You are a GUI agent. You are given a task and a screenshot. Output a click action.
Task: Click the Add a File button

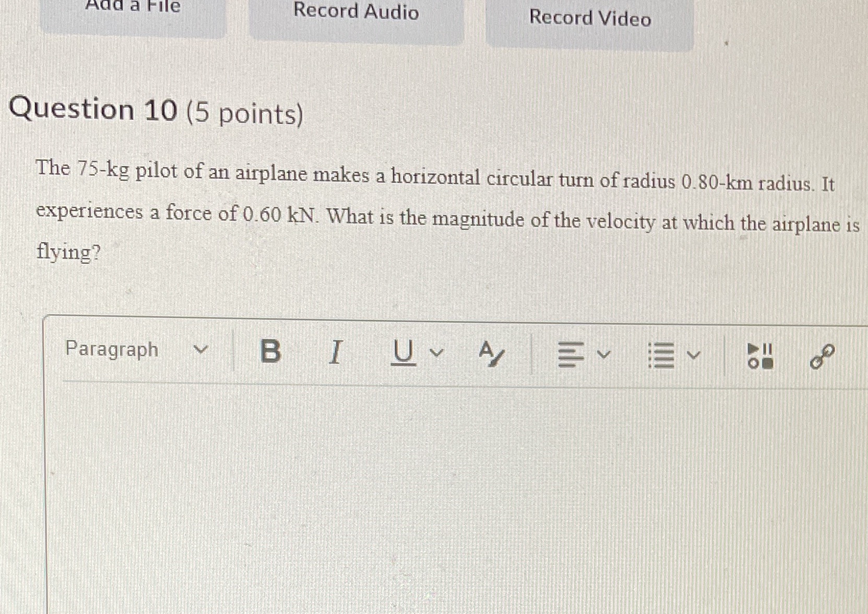(133, 10)
